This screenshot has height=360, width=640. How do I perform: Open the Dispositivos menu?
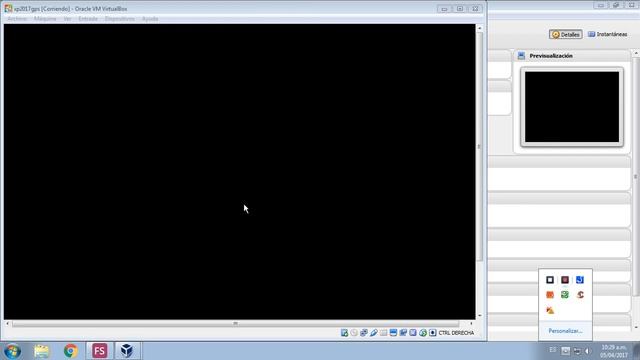point(119,19)
